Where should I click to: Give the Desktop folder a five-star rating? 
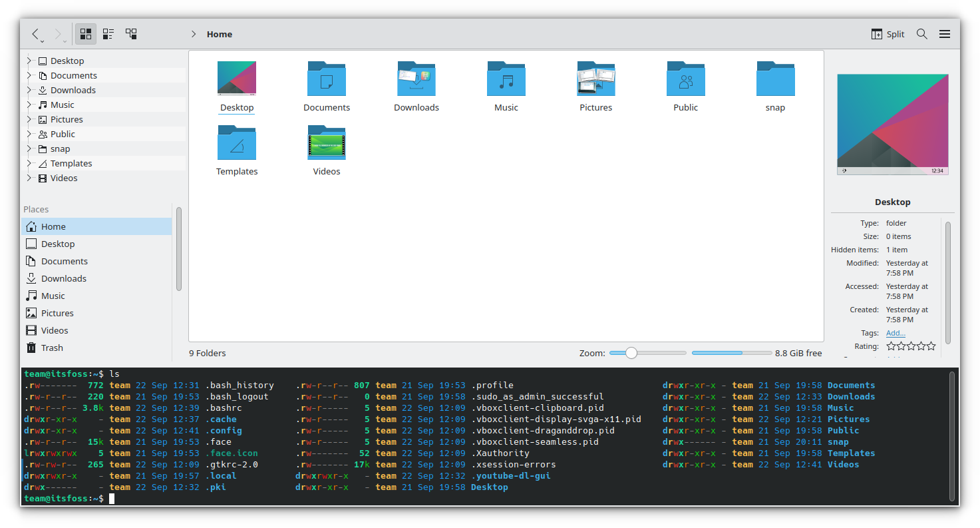coord(931,346)
